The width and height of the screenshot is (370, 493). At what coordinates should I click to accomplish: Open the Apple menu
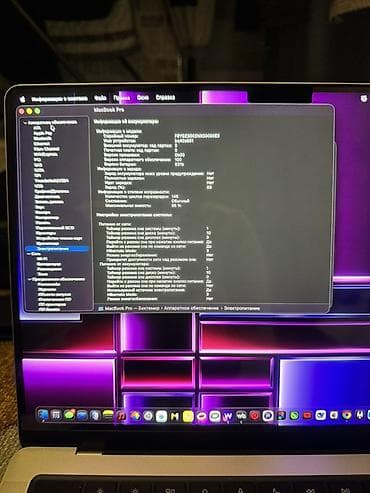22,99
